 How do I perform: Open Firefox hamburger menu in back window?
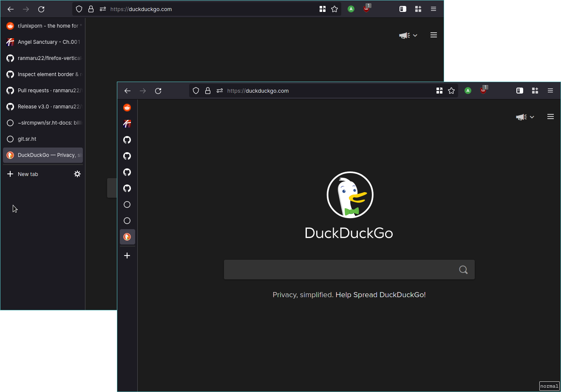[433, 9]
